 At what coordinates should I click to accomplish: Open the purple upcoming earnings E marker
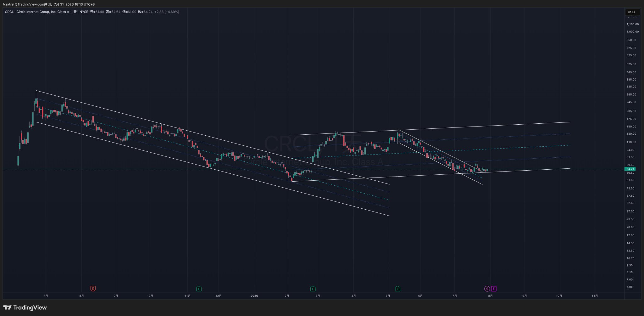point(494,289)
